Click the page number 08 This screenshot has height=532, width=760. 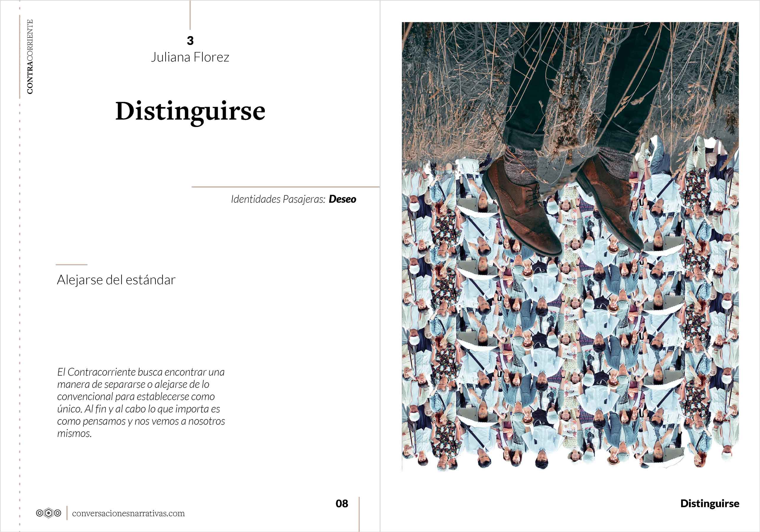pyautogui.click(x=342, y=504)
